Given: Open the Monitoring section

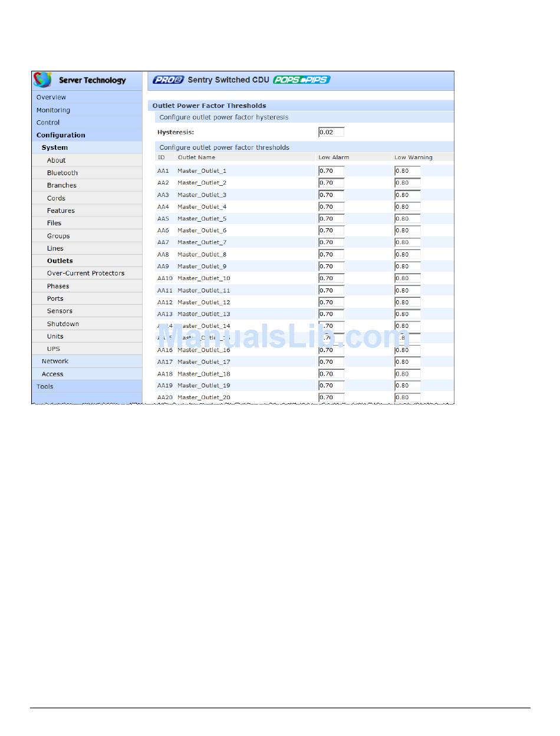Looking at the screenshot, I should pyautogui.click(x=53, y=110).
